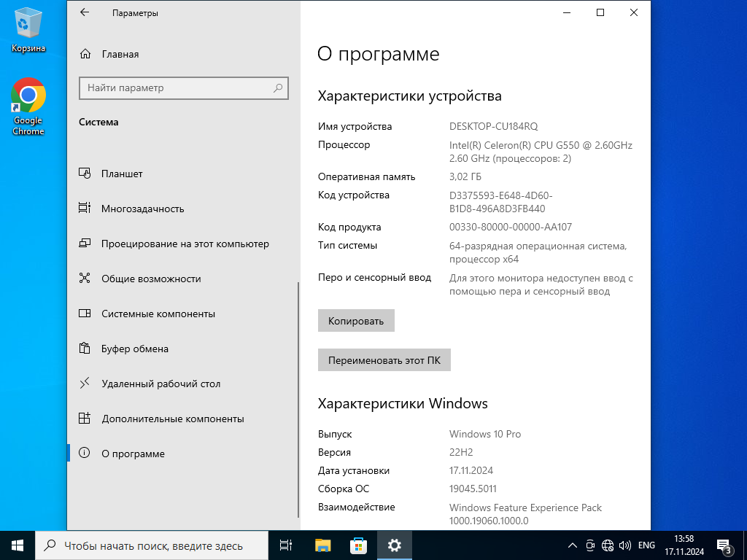Click the 3,02 ГБ memory value
This screenshot has width=747, height=560.
[465, 176]
